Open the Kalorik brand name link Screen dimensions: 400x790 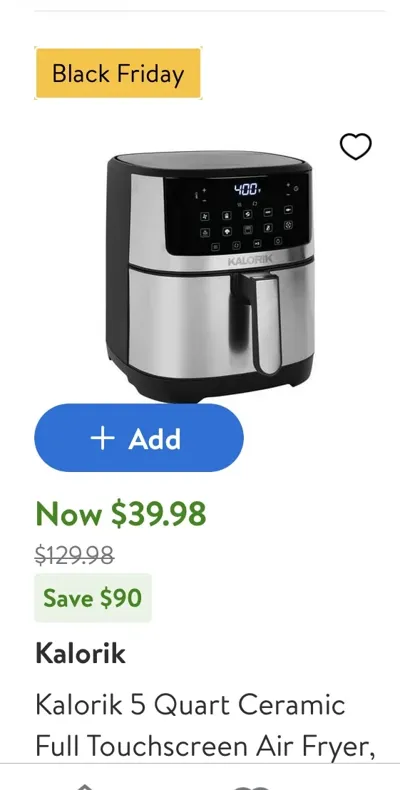[x=80, y=653]
